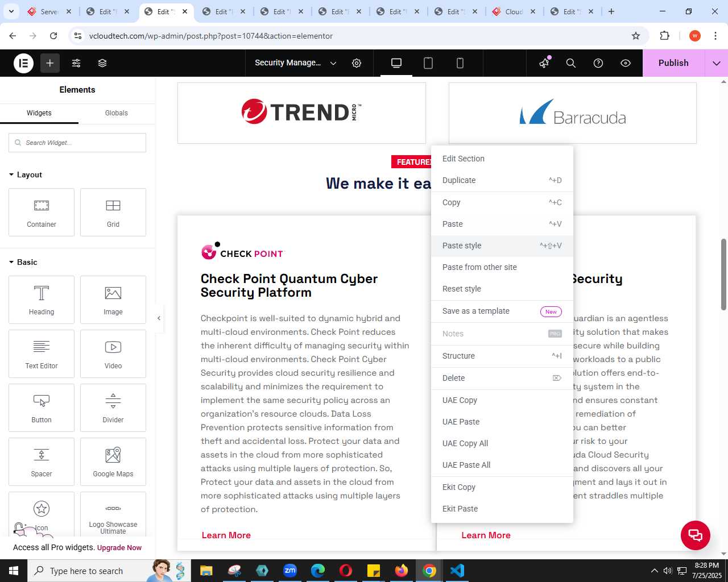Open the Structure layers icon in top bar

(102, 63)
